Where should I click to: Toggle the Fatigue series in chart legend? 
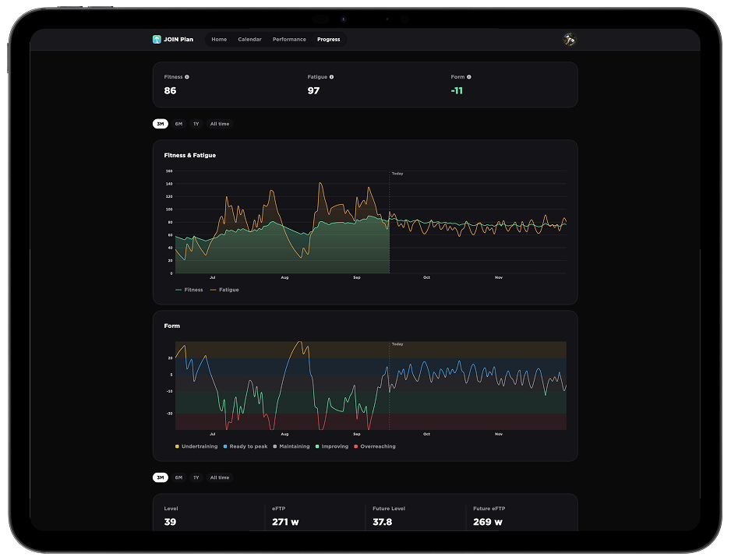coord(224,290)
